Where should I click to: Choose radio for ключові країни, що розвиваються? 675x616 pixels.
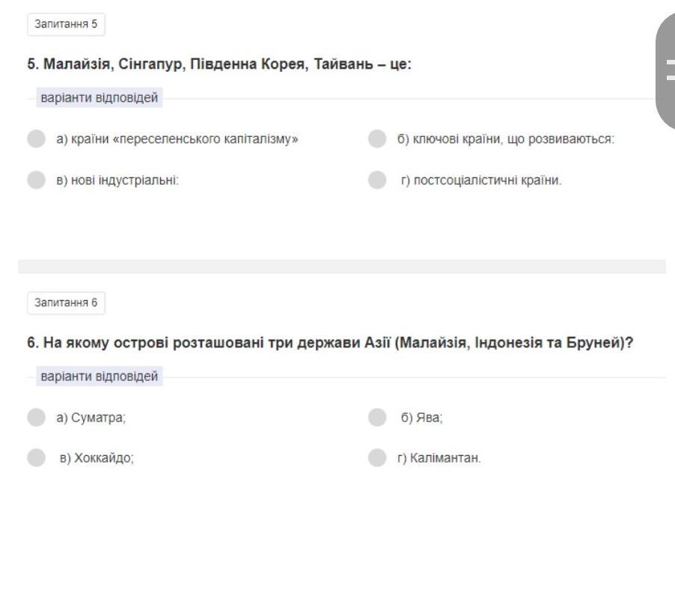(x=377, y=138)
